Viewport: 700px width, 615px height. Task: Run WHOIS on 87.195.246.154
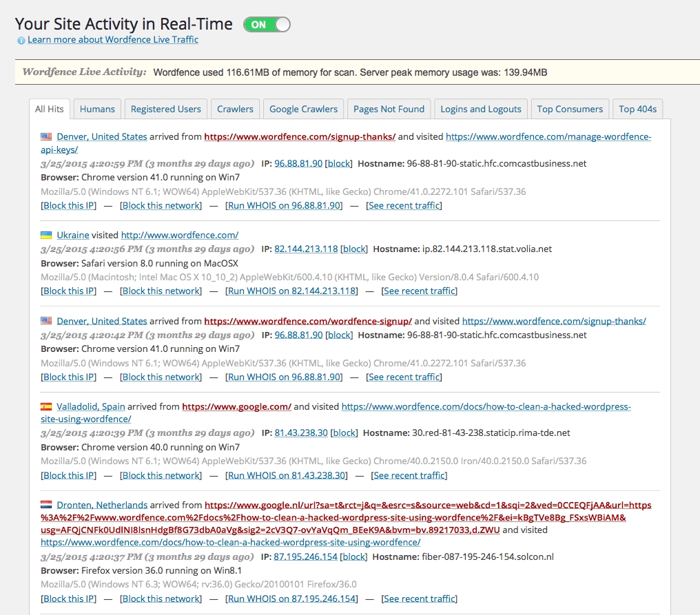[x=292, y=599]
